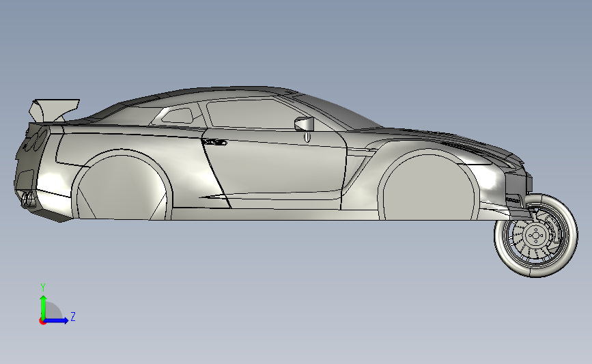The image size is (592, 364).
Task: Select the side mirror on the car
Action: pyautogui.click(x=305, y=124)
